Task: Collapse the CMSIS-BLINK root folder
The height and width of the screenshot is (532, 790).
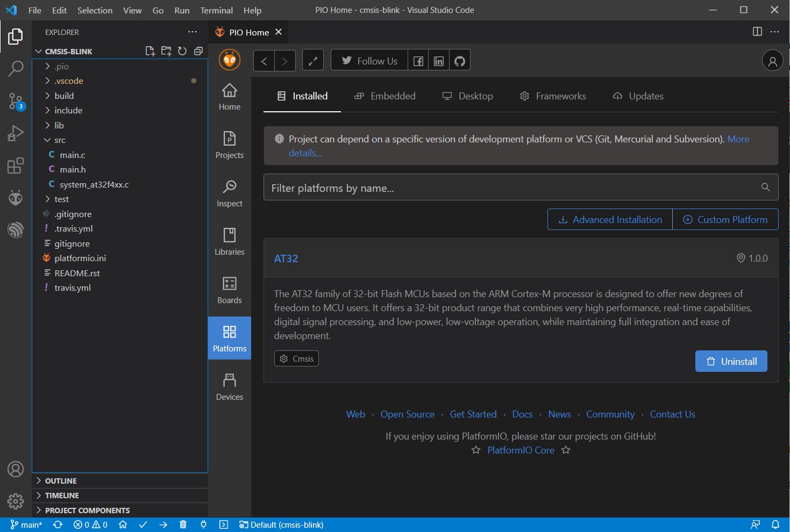Action: coord(68,52)
